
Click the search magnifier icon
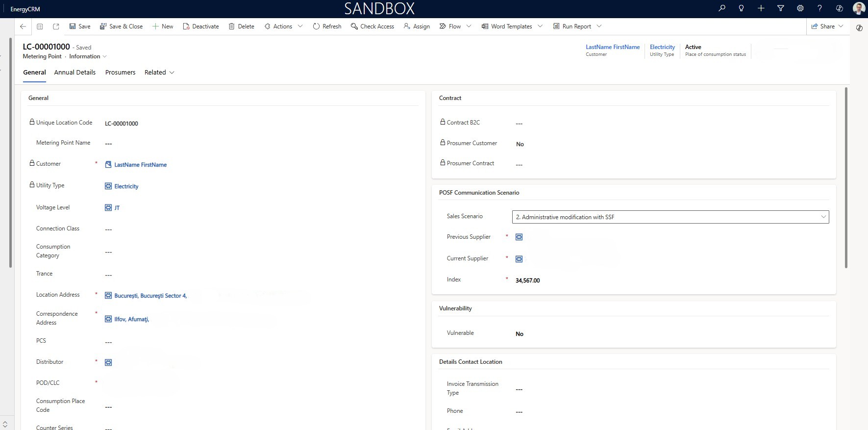pyautogui.click(x=721, y=8)
